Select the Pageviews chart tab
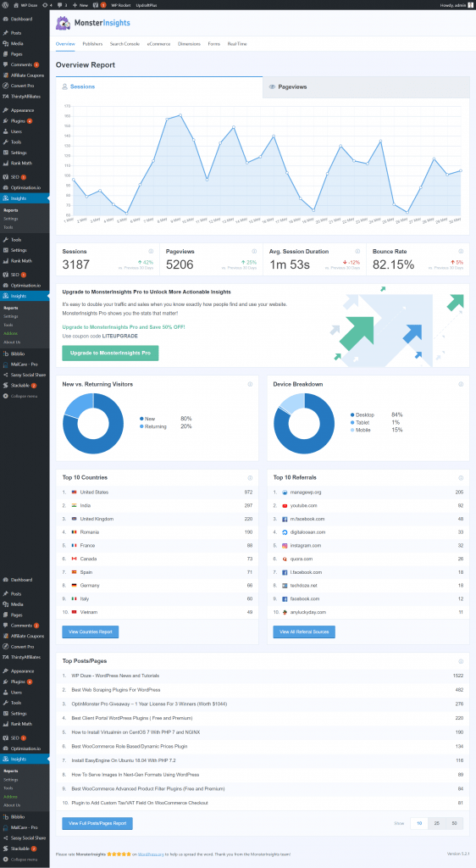 (x=366, y=87)
